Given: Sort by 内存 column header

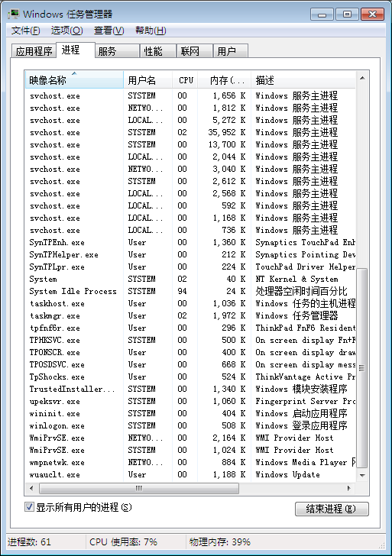Looking at the screenshot, I should coord(225,80).
